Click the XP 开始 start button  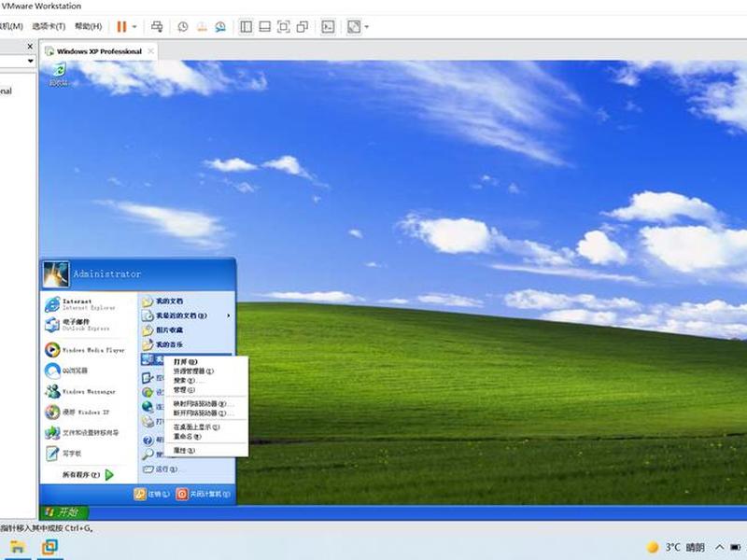(x=63, y=512)
